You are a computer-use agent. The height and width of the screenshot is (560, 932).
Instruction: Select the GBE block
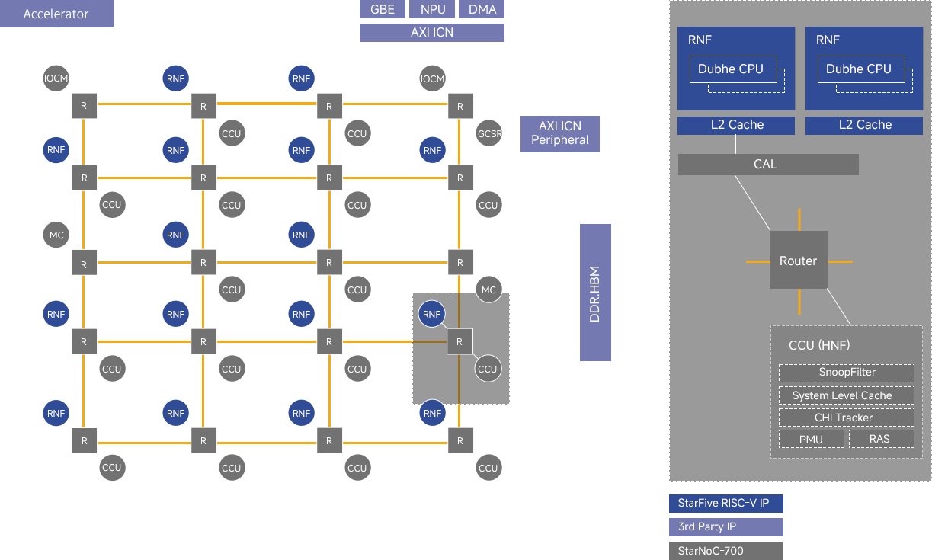click(382, 9)
